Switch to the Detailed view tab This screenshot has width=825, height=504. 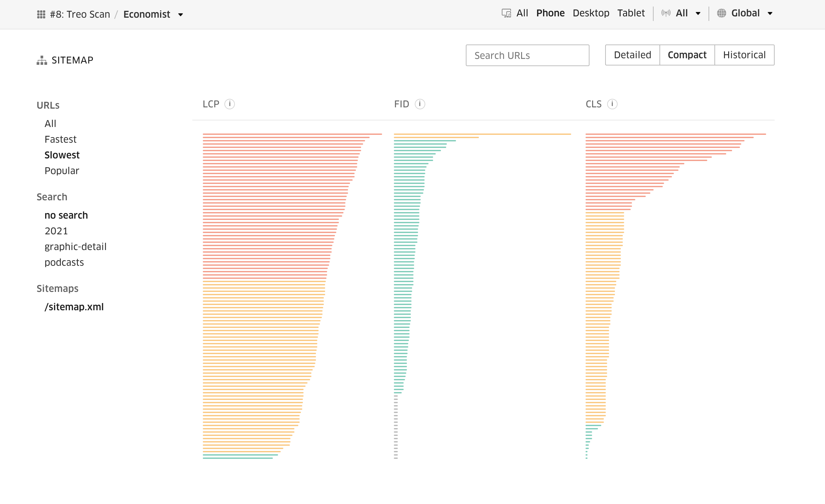click(632, 55)
